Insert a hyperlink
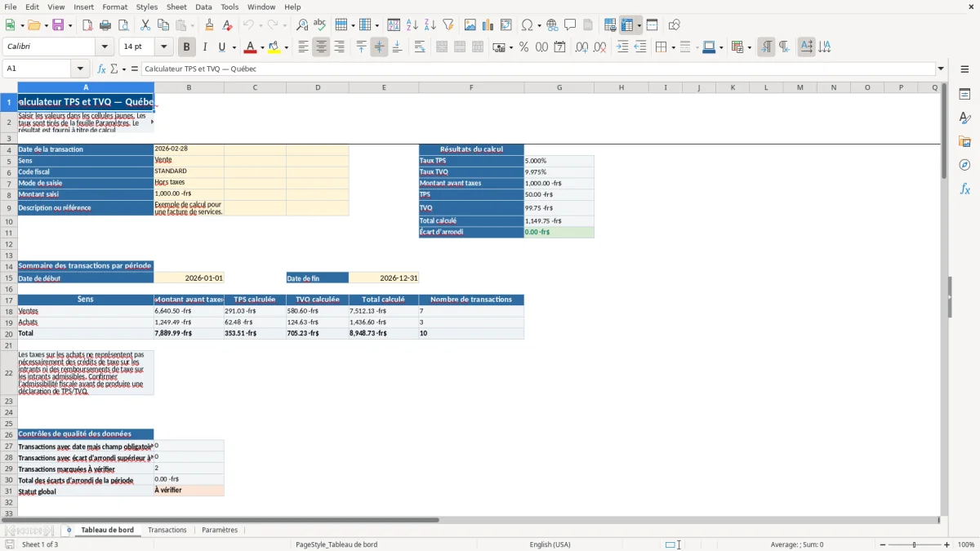The image size is (980, 551). pos(552,25)
